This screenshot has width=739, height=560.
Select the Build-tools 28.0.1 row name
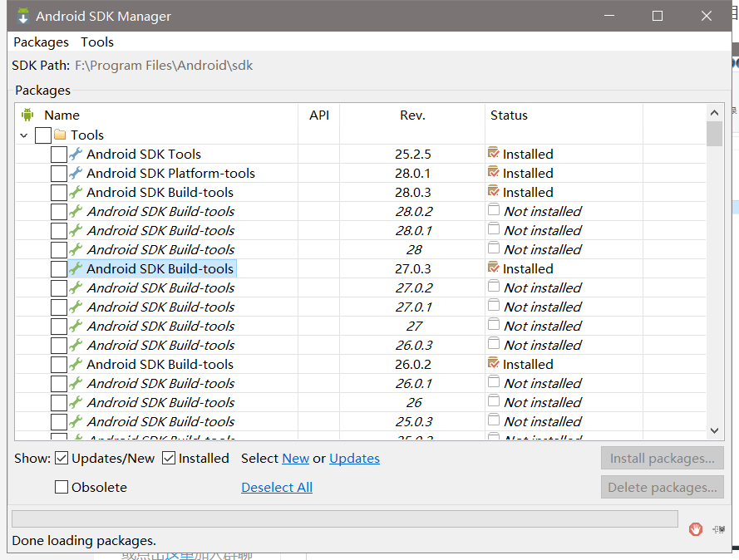(160, 231)
